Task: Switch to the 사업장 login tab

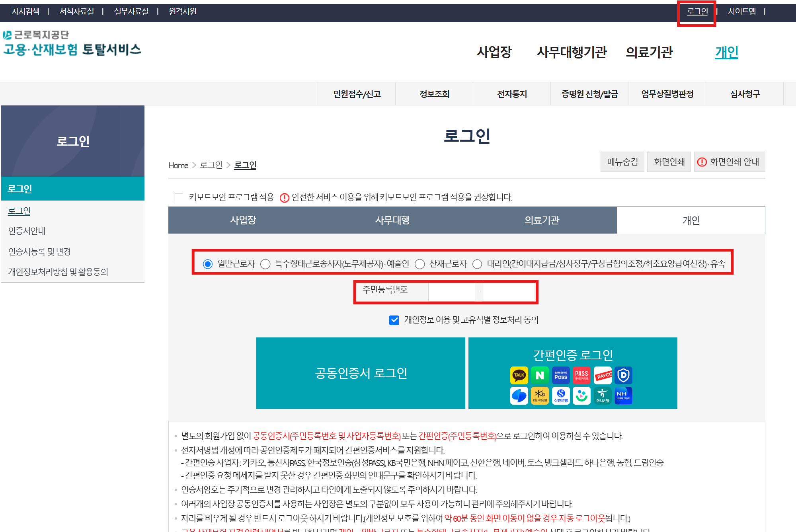Action: [243, 220]
